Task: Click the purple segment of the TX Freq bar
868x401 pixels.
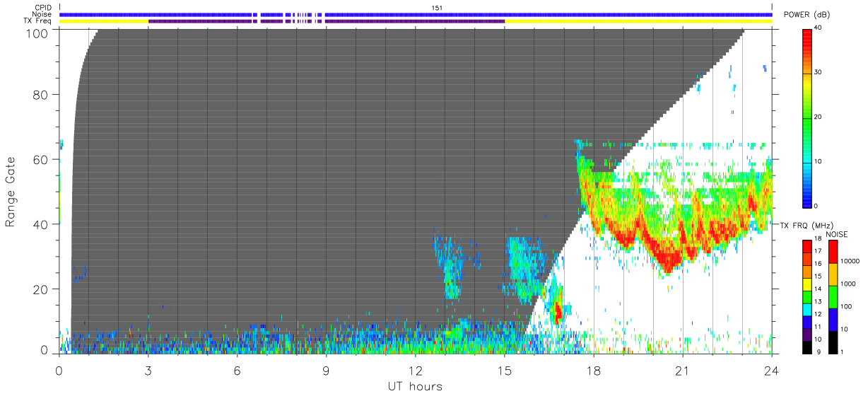Action: click(x=327, y=21)
